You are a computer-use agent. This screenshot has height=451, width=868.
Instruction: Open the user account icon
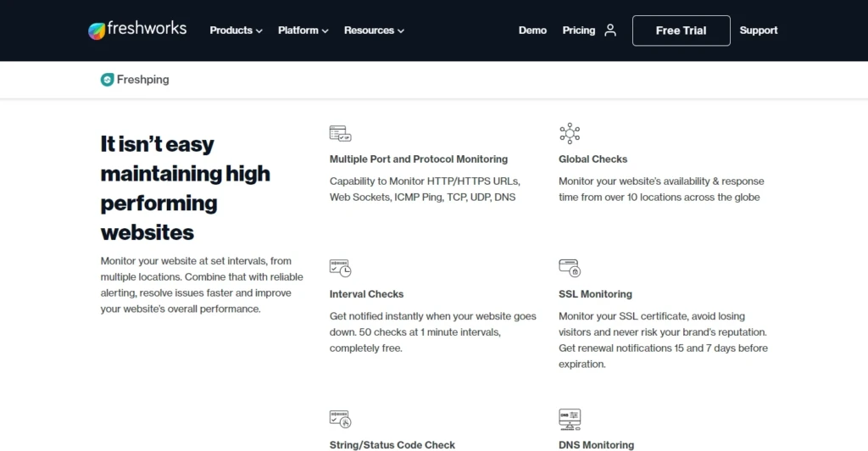pyautogui.click(x=610, y=30)
